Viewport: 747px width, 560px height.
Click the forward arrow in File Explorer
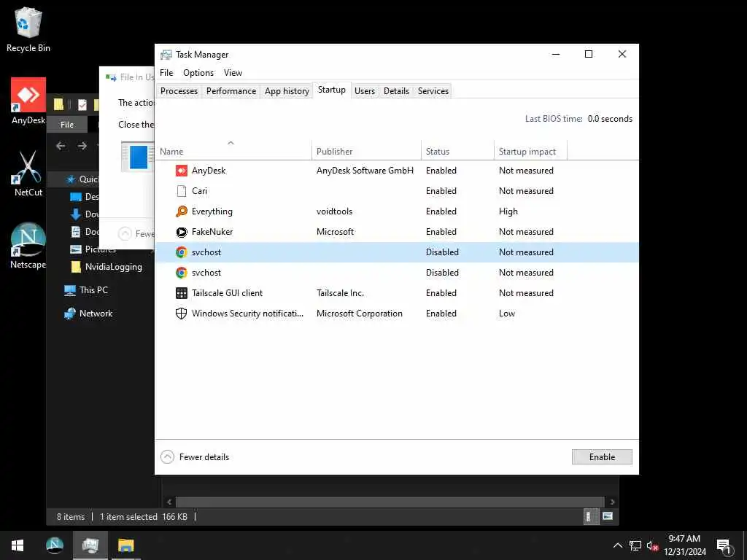tap(82, 146)
